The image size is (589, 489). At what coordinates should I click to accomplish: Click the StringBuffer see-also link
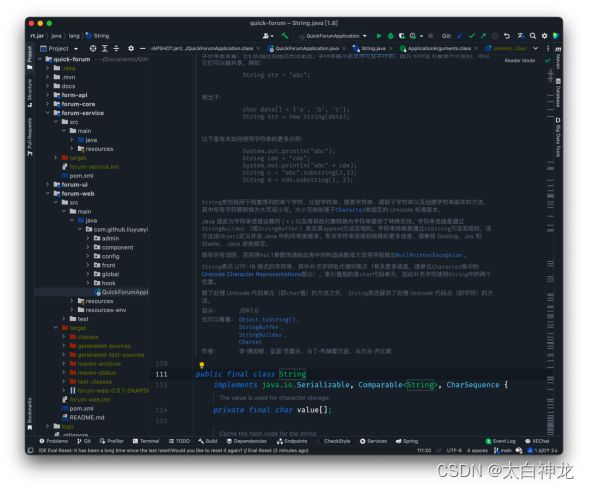pos(259,327)
